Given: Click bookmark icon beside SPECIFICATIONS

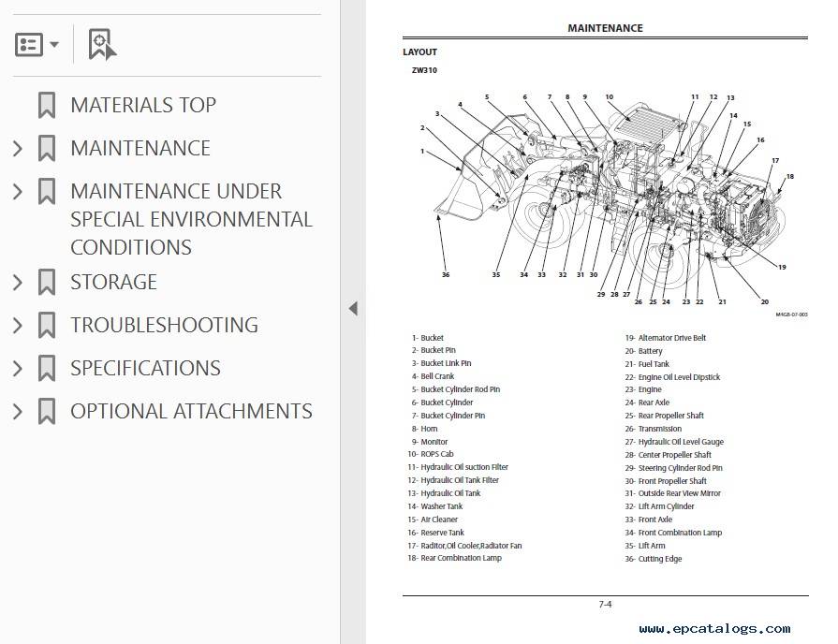Looking at the screenshot, I should coord(47,368).
